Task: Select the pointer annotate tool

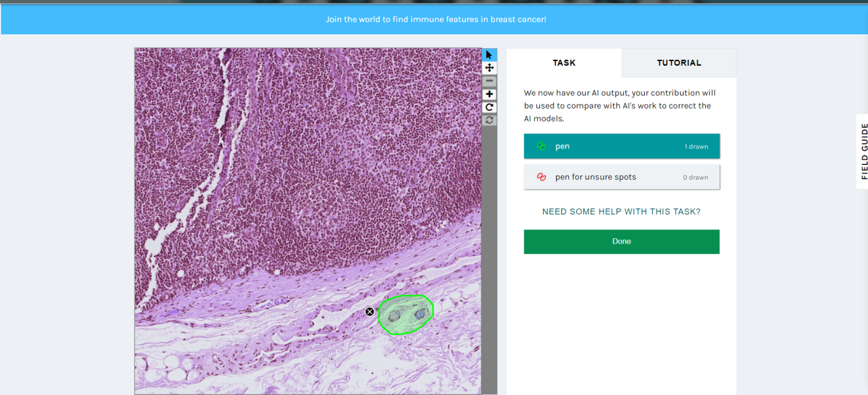Action: [489, 55]
